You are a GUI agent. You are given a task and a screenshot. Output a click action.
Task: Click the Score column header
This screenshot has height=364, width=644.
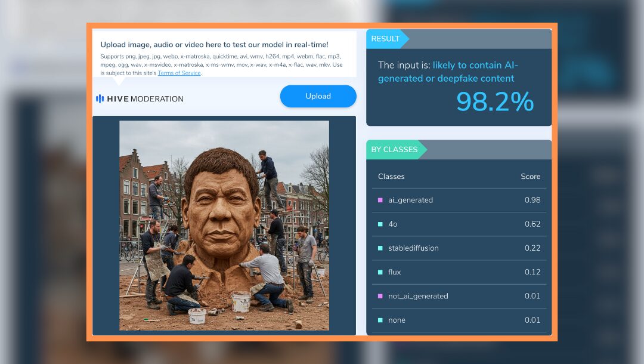[x=530, y=177]
